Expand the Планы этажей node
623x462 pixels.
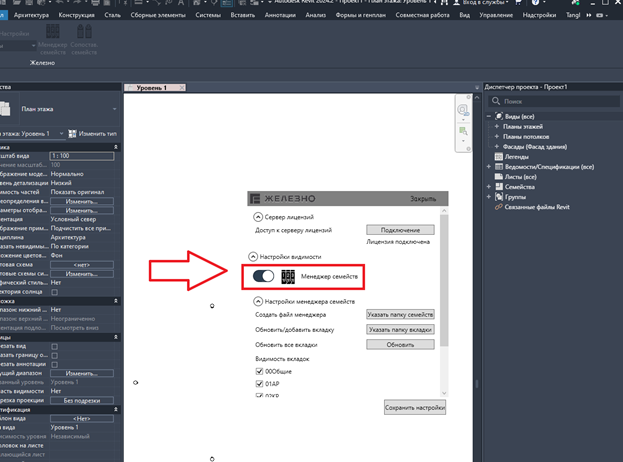point(497,126)
